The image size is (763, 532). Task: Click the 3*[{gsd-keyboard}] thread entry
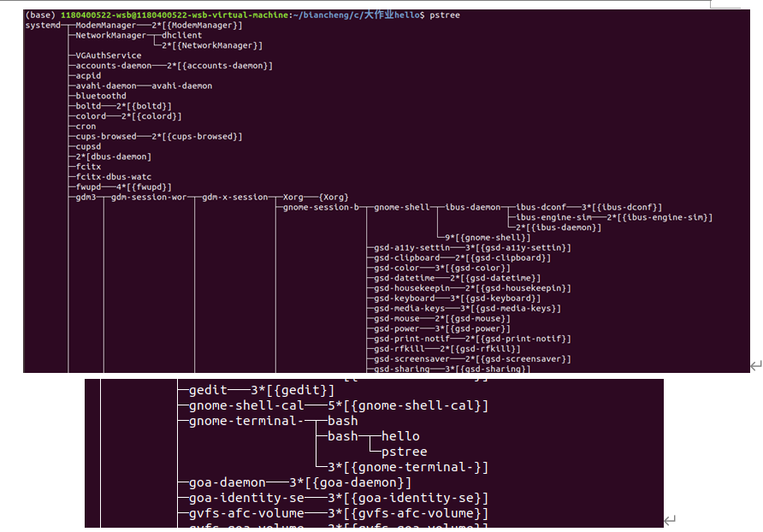[495, 299]
